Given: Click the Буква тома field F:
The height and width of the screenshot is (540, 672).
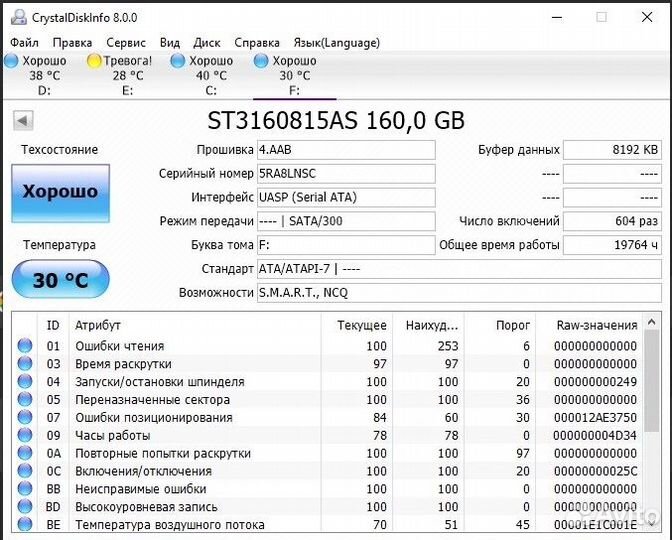Looking at the screenshot, I should pyautogui.click(x=346, y=245).
